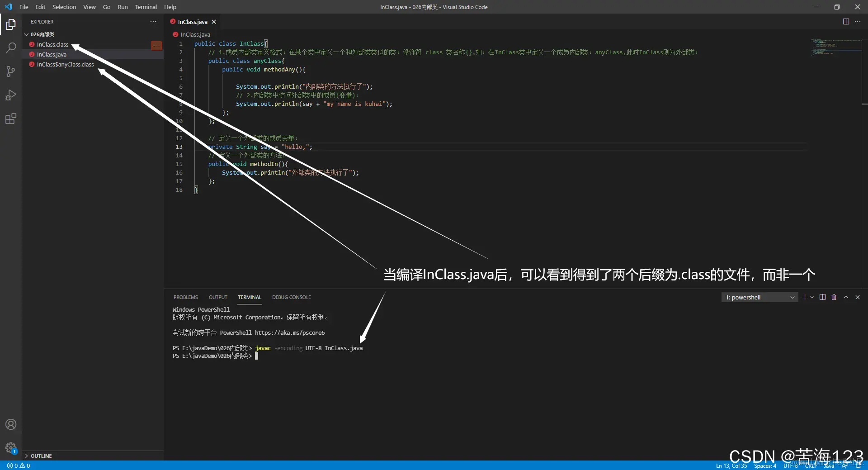The width and height of the screenshot is (868, 470).
Task: Create a new terminal with plus icon
Action: click(805, 297)
